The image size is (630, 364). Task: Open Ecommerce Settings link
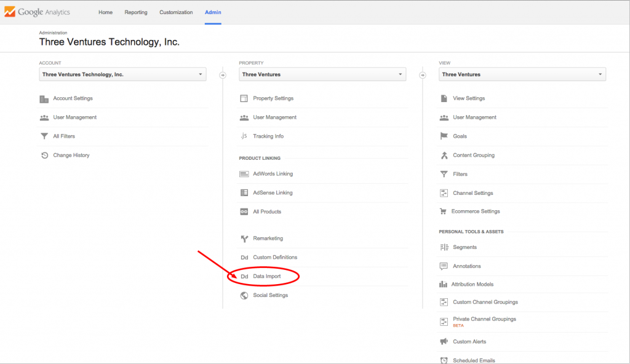[476, 212]
